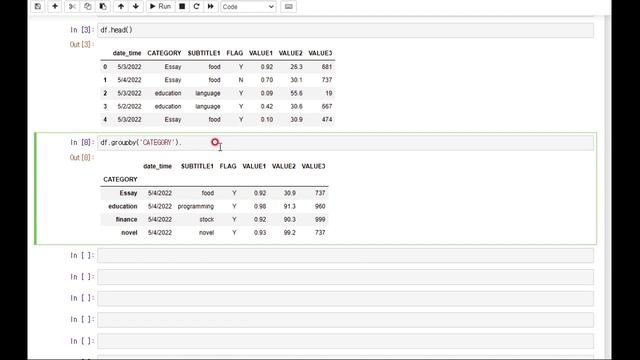Click the programming cell in education row
This screenshot has width=640, height=360.
(196, 207)
